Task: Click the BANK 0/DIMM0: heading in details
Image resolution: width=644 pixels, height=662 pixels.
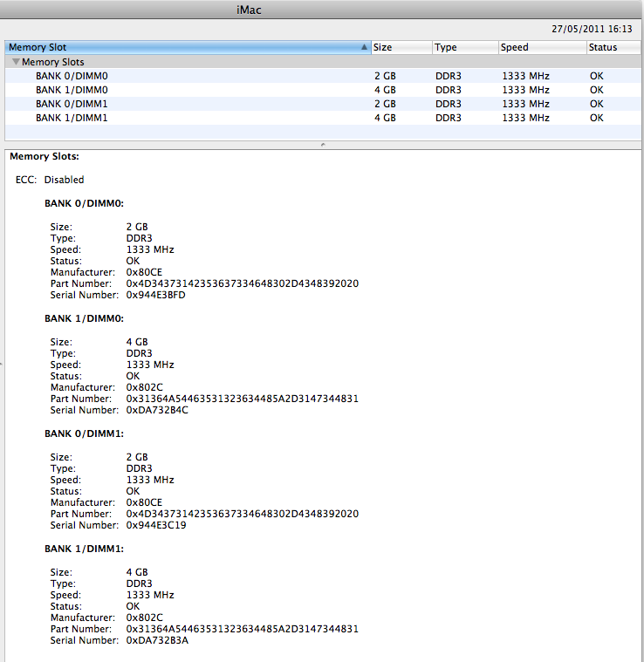Action: [84, 203]
